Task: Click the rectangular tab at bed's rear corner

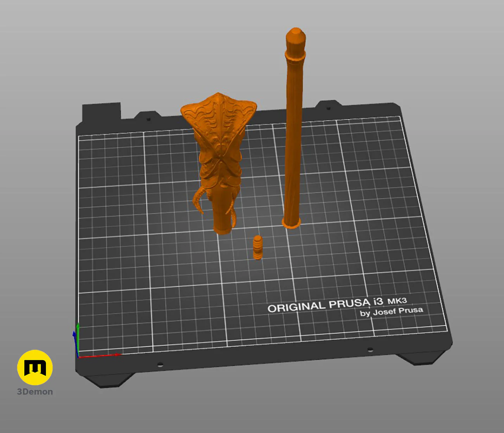Action: point(102,112)
